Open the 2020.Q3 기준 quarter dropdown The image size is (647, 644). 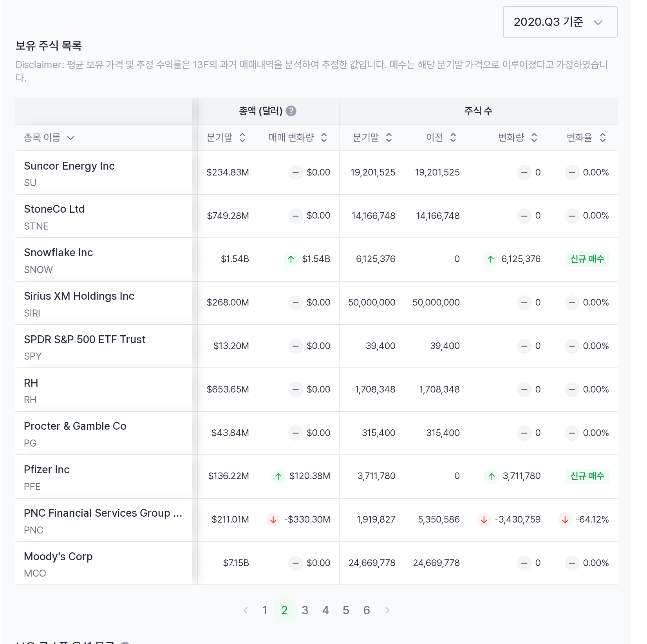(x=560, y=22)
